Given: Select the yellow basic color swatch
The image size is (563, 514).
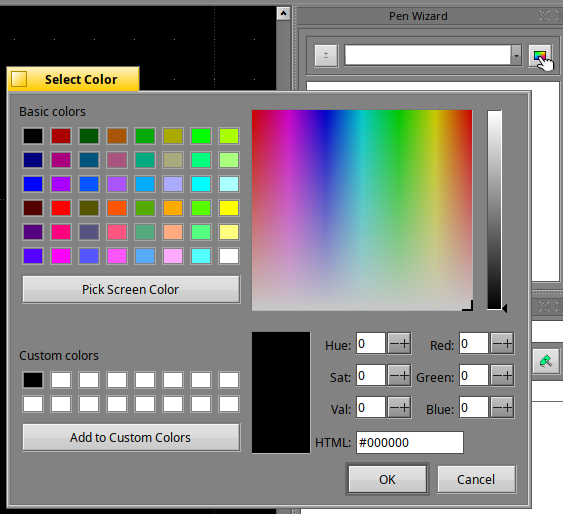Looking at the screenshot, I should click(229, 208).
